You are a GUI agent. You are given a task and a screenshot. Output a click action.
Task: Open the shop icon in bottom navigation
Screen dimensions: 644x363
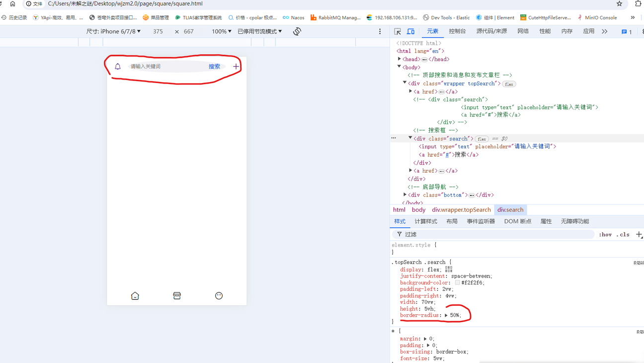(177, 296)
